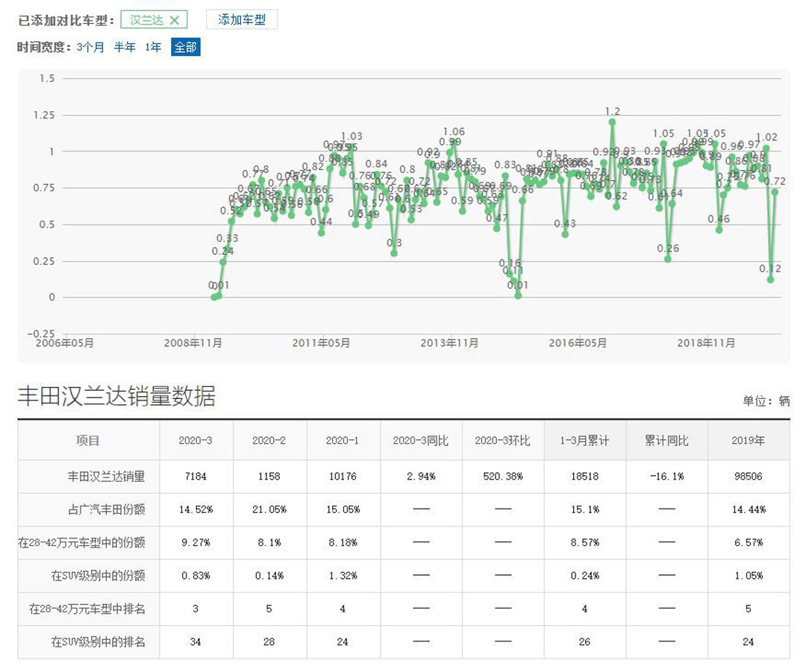
Task: Remove the 汉兰达 comparison model tag
Action: click(x=174, y=20)
